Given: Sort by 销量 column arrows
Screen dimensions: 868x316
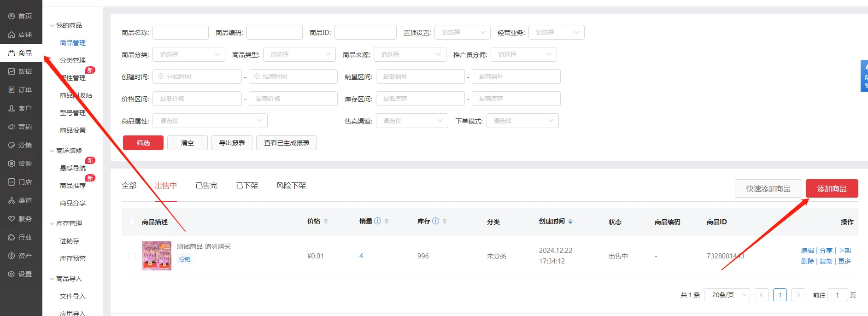Looking at the screenshot, I should [387, 221].
